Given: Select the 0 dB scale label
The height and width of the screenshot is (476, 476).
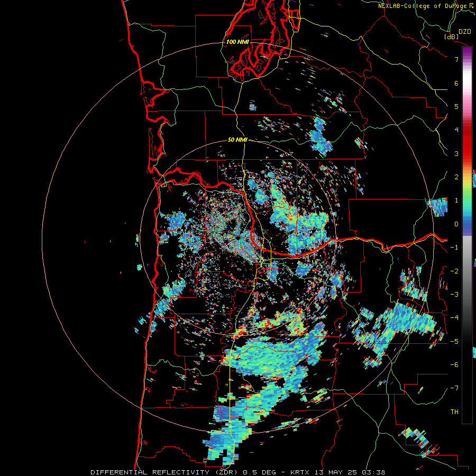Looking at the screenshot, I should (456, 224).
